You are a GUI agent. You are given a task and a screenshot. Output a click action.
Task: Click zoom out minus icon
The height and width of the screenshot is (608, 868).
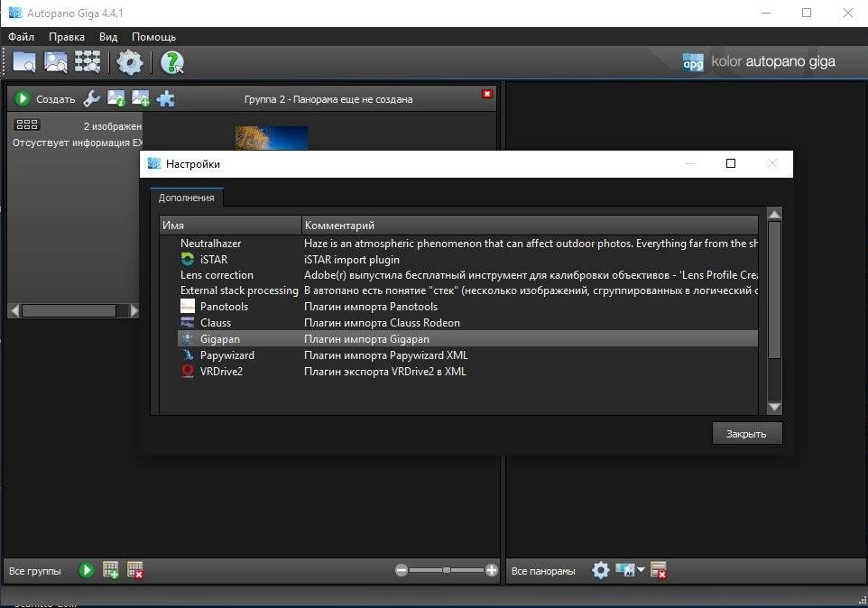coord(402,570)
